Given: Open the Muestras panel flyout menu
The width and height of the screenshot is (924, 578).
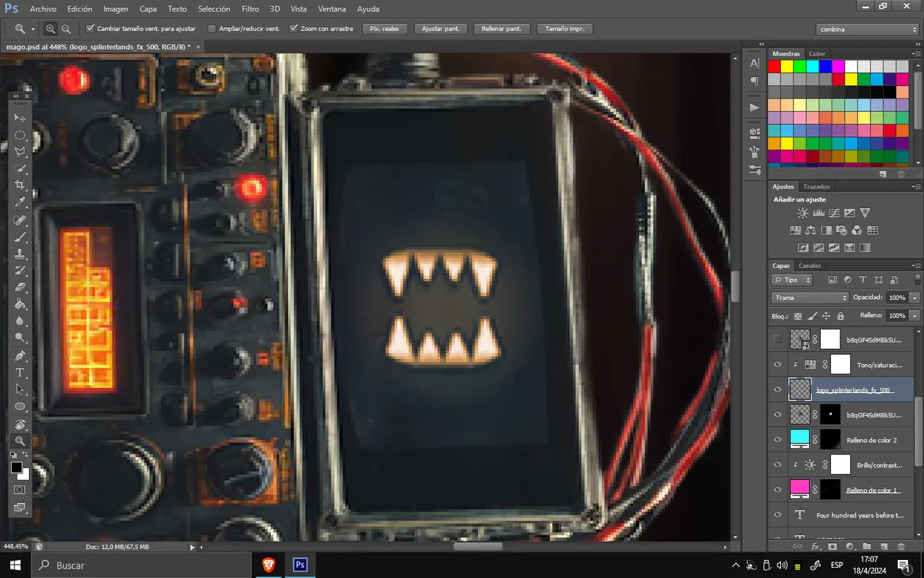Looking at the screenshot, I should [916, 53].
